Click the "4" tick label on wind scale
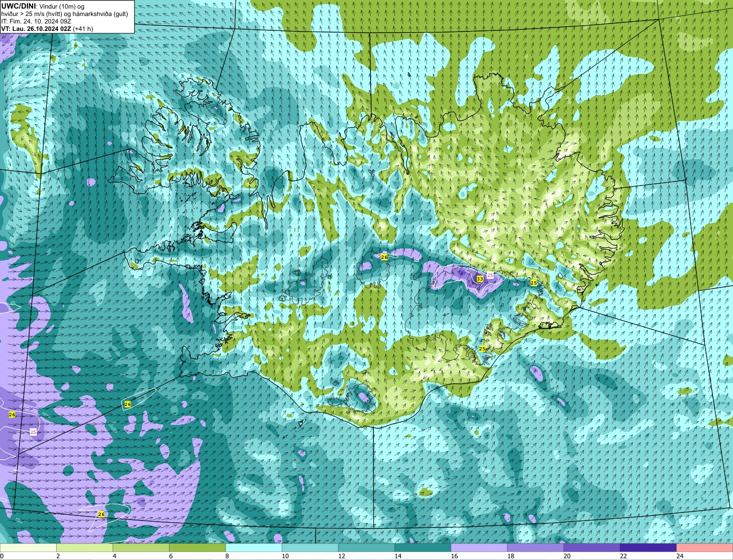This screenshot has width=733, height=560. 114,556
